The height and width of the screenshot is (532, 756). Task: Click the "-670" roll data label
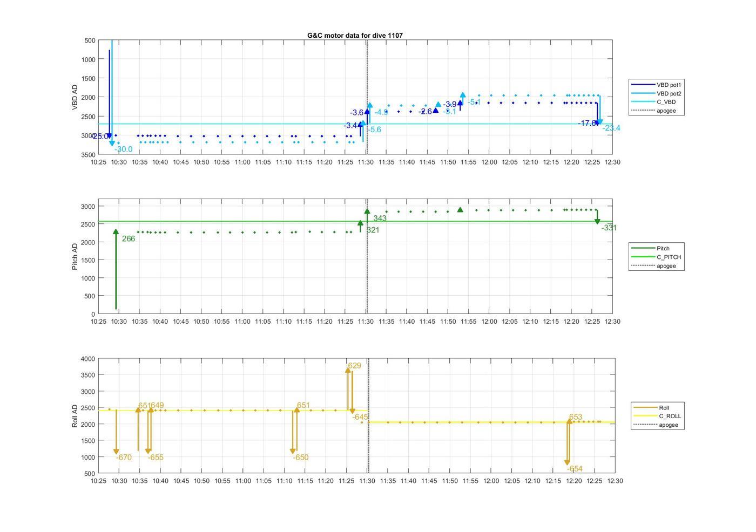click(x=124, y=458)
